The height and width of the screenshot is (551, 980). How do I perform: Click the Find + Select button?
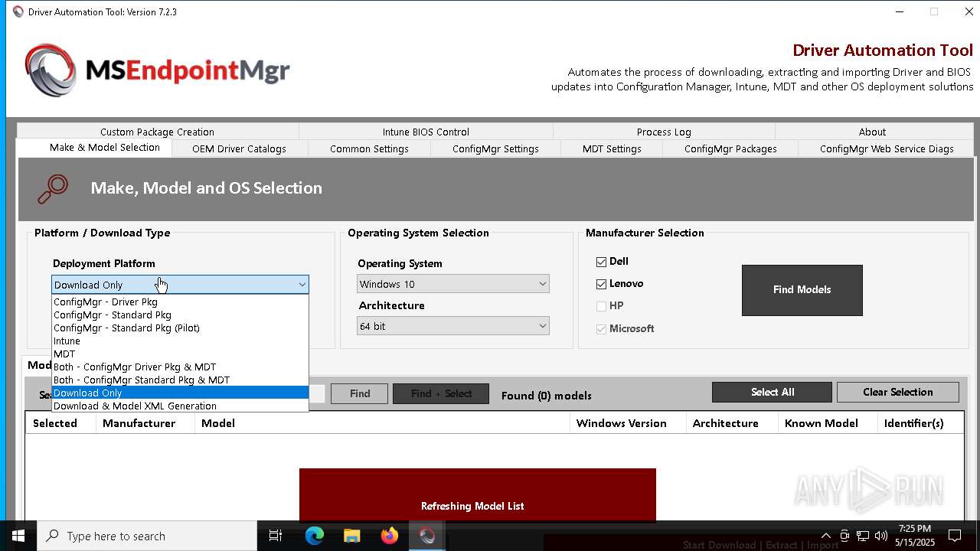click(x=441, y=393)
